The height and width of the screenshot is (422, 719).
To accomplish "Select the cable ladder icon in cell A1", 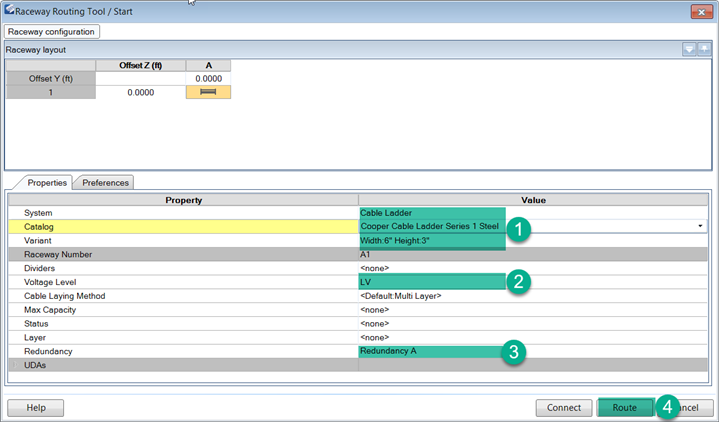I will coord(208,92).
